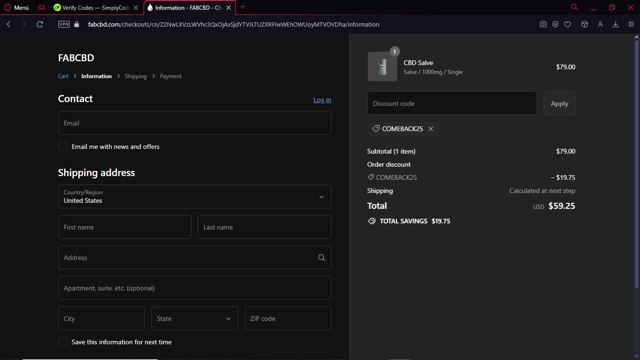Click the FABCBD store title
640x360 pixels.
[76, 58]
